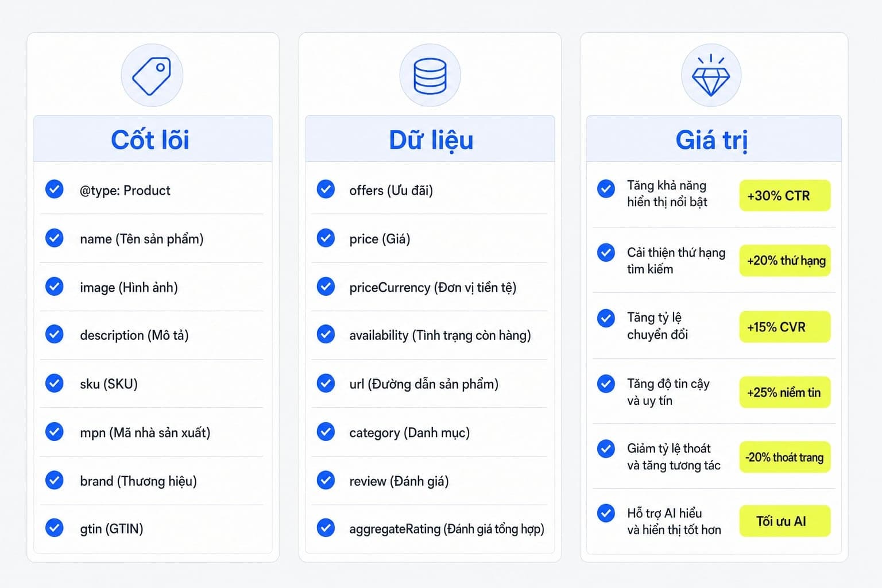Click the checkmark for offers (Ưu đãi)
This screenshot has width=882, height=588.
click(326, 189)
